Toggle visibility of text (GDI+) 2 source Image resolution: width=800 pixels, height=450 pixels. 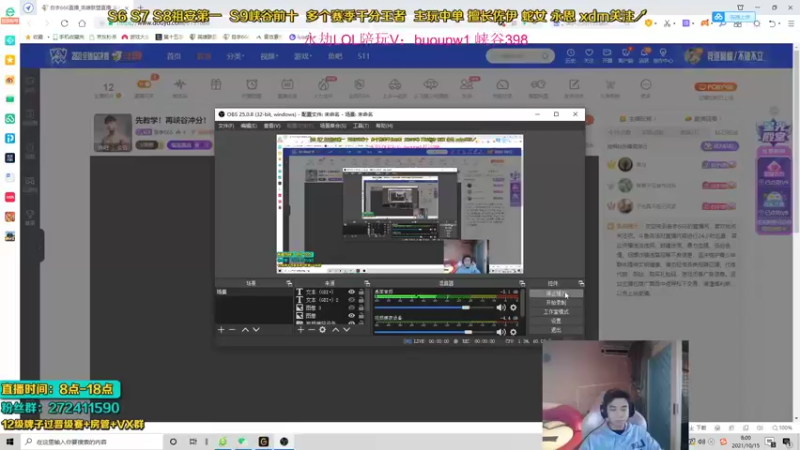(351, 300)
